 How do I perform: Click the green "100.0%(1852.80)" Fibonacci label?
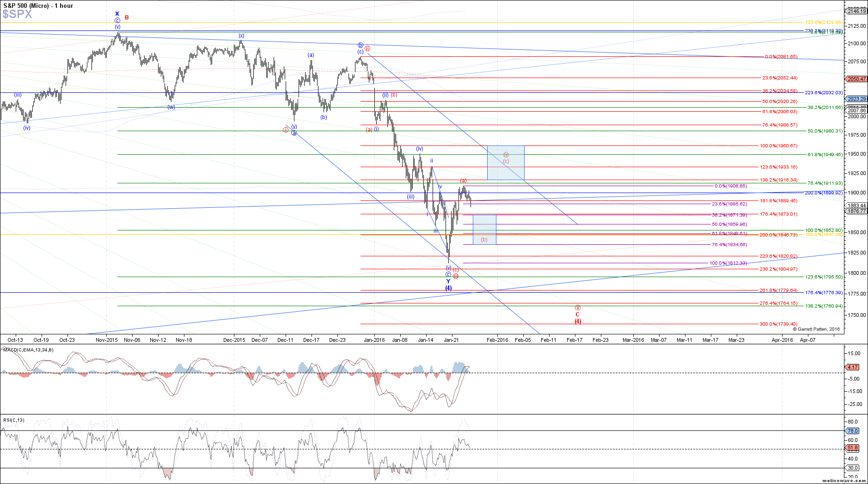click(x=824, y=230)
